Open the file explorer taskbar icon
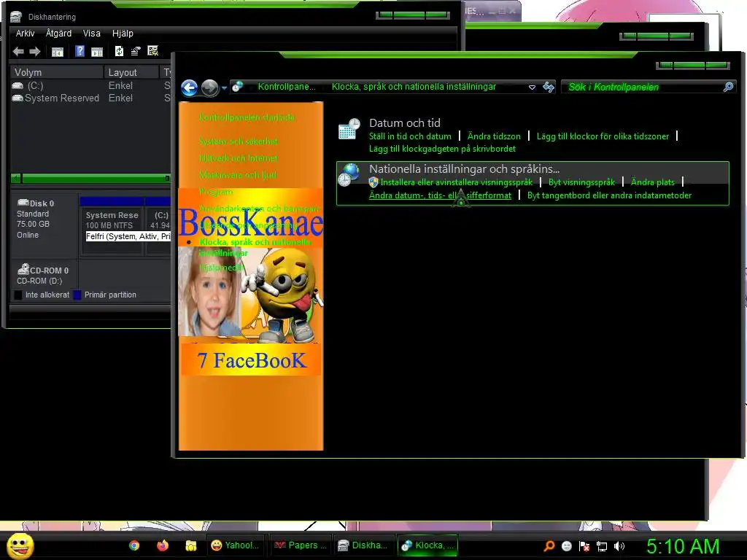Viewport: 747px width, 560px height. coord(191,545)
